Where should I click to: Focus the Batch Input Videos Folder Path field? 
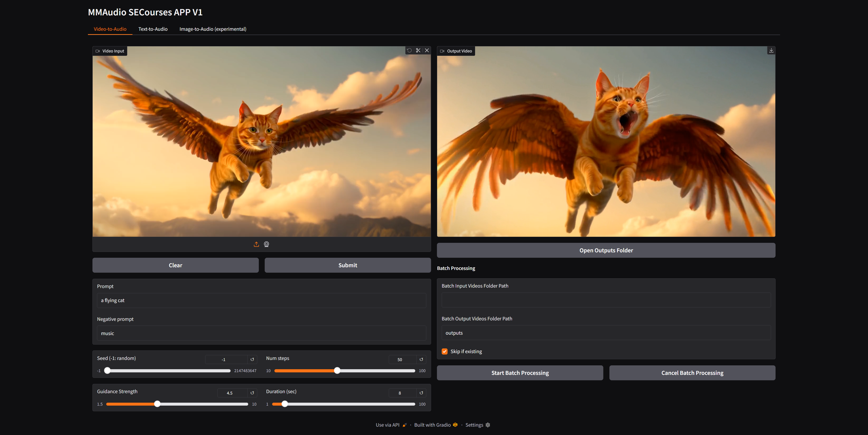pos(606,300)
